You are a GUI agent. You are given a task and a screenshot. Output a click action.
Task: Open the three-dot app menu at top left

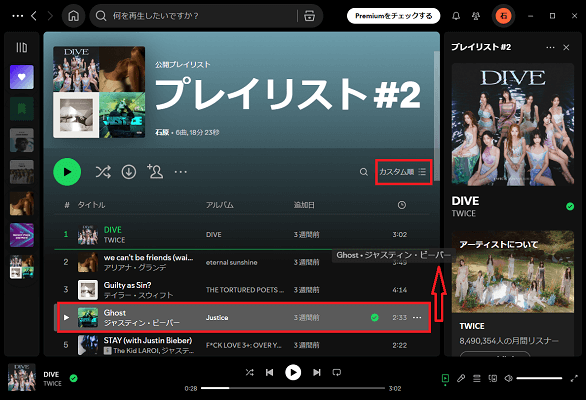tap(18, 16)
